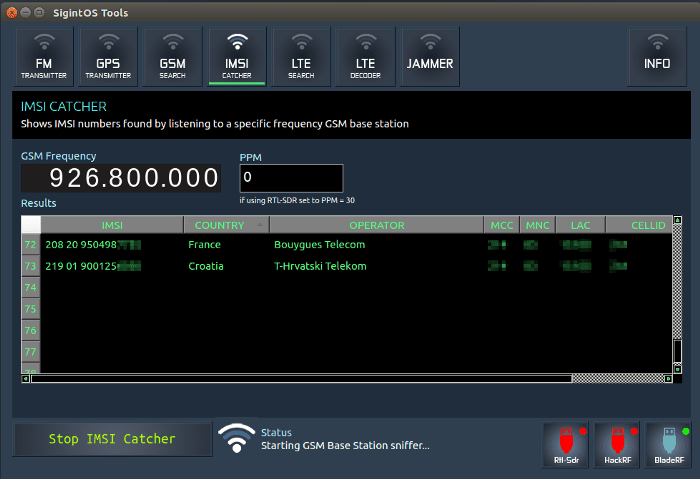Click the T-Hrvatski Telekom operator cell
The width and height of the screenshot is (700, 479).
coord(376,266)
